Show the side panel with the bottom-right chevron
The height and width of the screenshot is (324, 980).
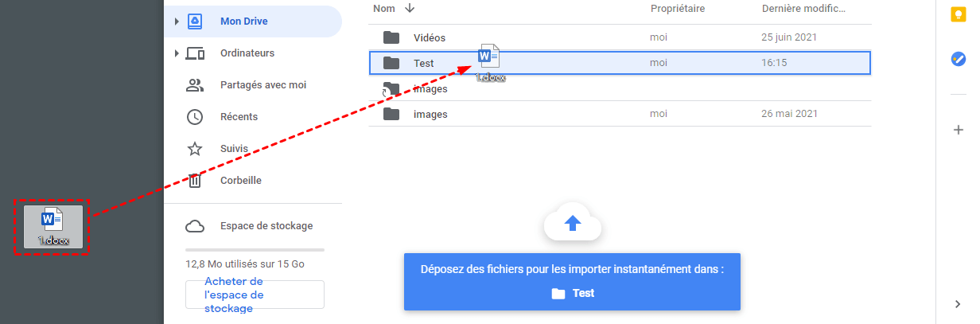coord(958,303)
